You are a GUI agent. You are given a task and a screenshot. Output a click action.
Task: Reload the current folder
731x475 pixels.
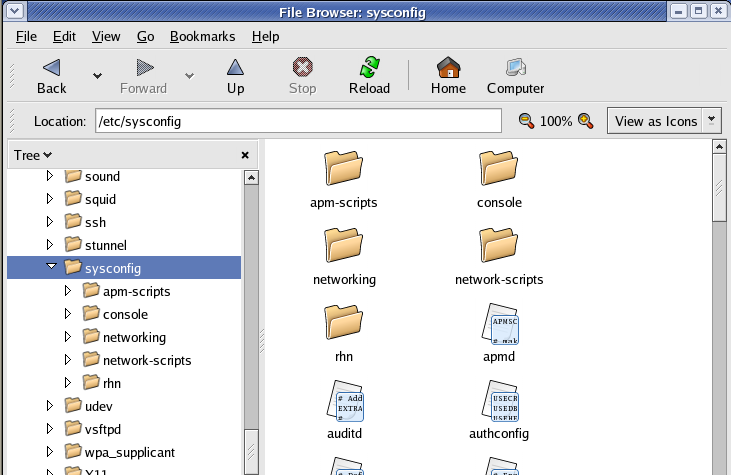point(369,68)
